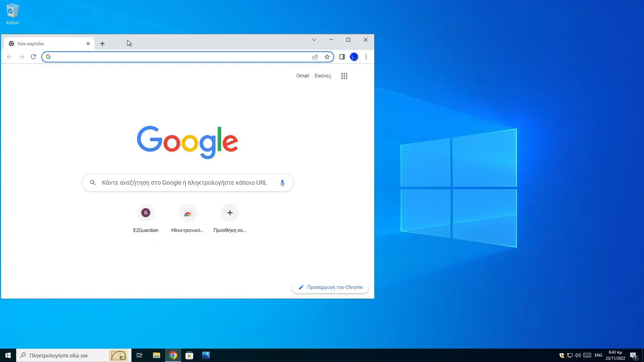Click in the Google search box
The height and width of the screenshot is (362, 644).
pyautogui.click(x=184, y=183)
